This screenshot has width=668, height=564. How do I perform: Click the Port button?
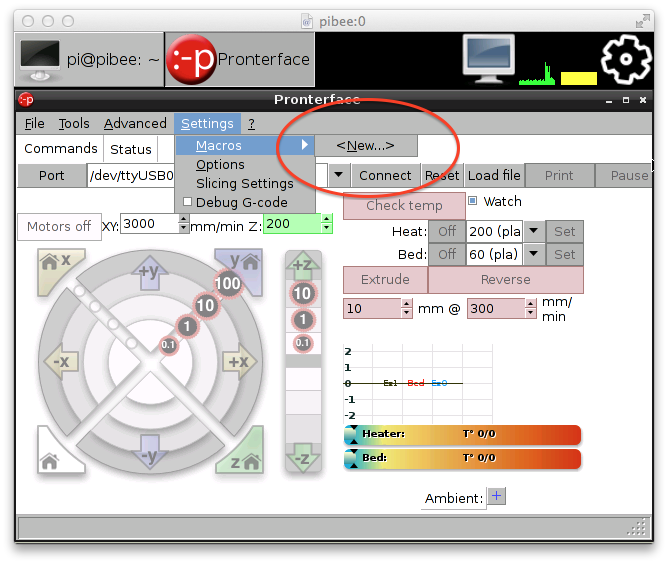(52, 176)
